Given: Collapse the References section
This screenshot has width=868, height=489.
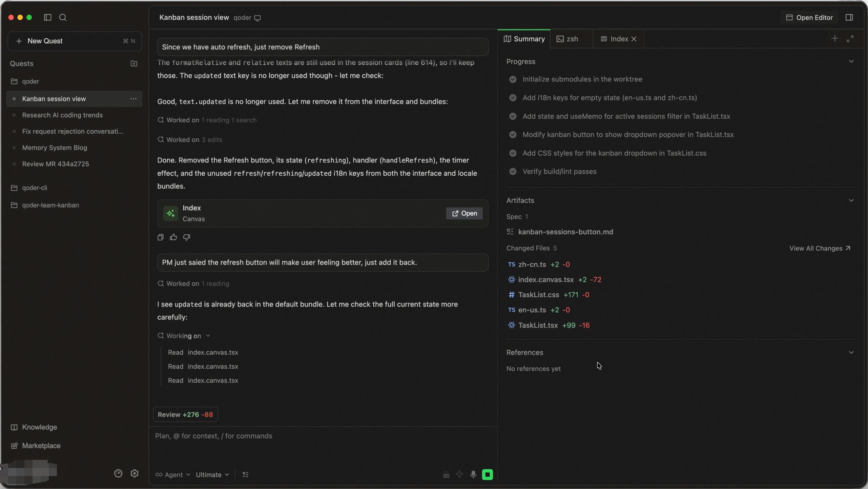Looking at the screenshot, I should click(851, 352).
